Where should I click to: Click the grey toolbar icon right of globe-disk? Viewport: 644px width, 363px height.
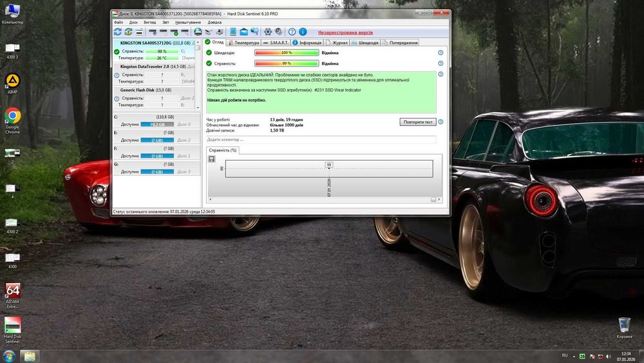(209, 32)
